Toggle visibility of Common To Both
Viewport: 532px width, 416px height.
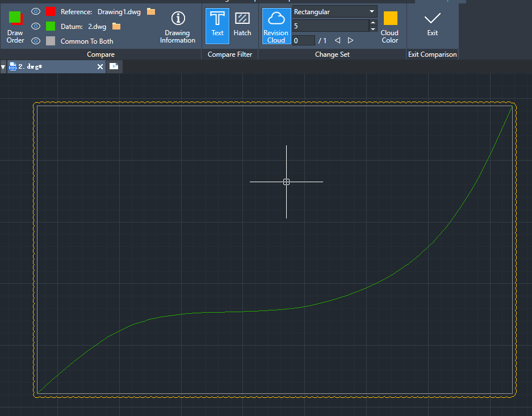pyautogui.click(x=36, y=41)
